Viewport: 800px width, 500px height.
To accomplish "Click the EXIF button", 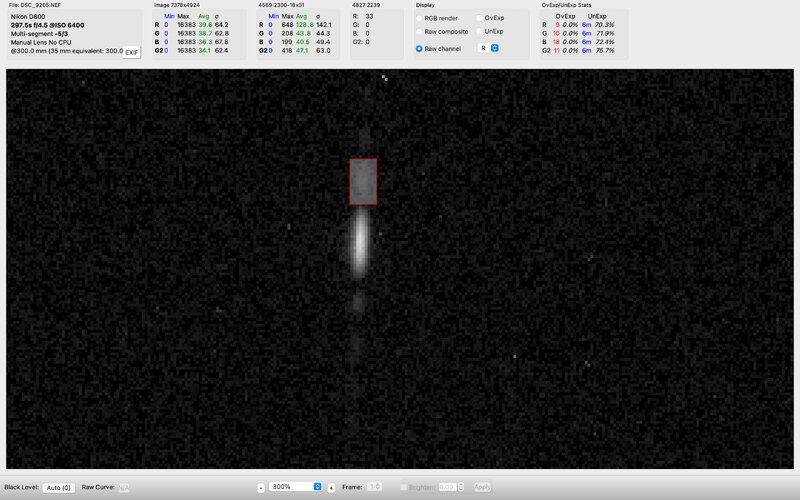I will pos(131,51).
